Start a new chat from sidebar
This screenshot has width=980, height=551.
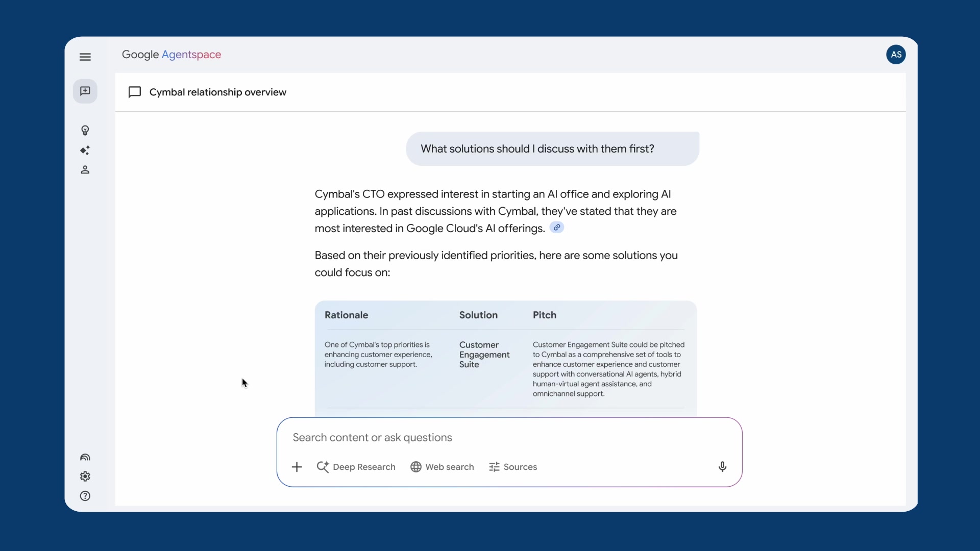pos(85,91)
